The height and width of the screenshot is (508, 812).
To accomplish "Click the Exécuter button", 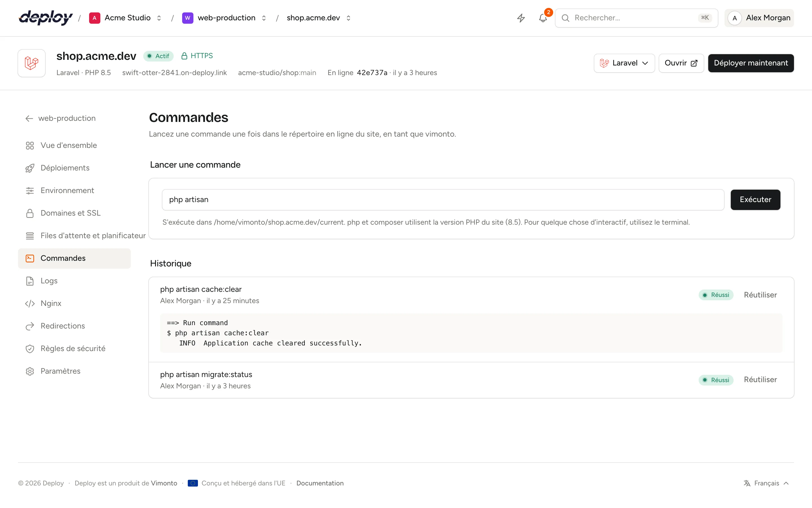I will [x=755, y=200].
